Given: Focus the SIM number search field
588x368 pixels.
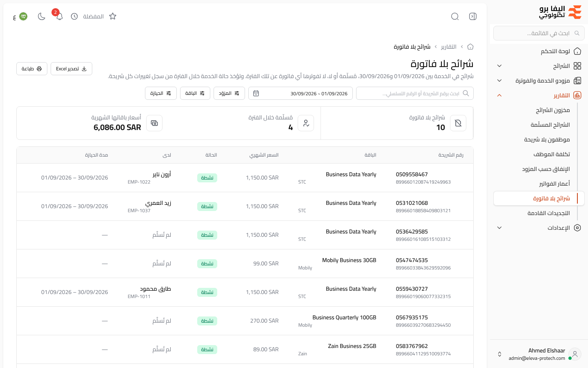Looking at the screenshot, I should tap(415, 93).
